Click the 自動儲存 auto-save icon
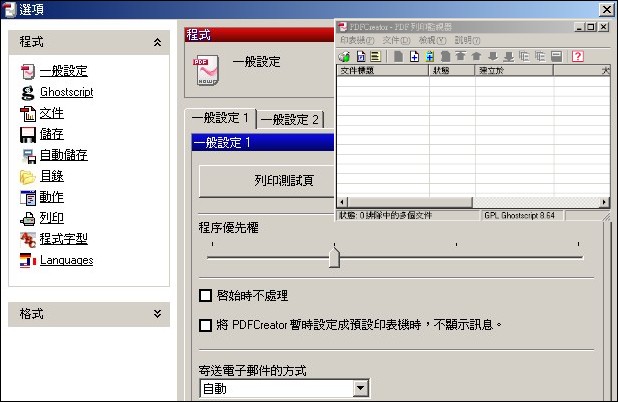This screenshot has width=618, height=402. click(x=28, y=156)
